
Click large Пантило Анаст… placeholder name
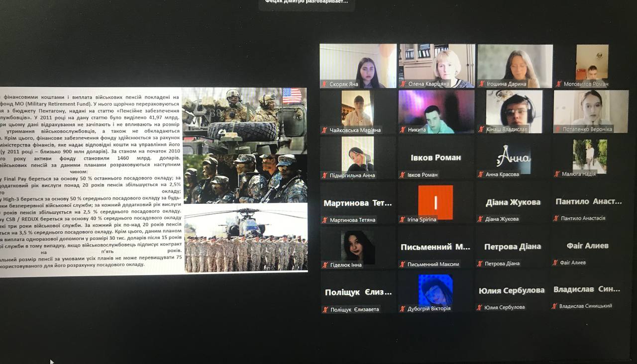pyautogui.click(x=589, y=201)
